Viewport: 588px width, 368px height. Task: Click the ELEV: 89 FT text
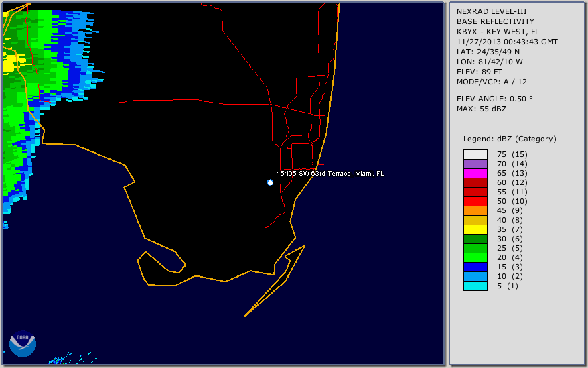[x=480, y=72]
